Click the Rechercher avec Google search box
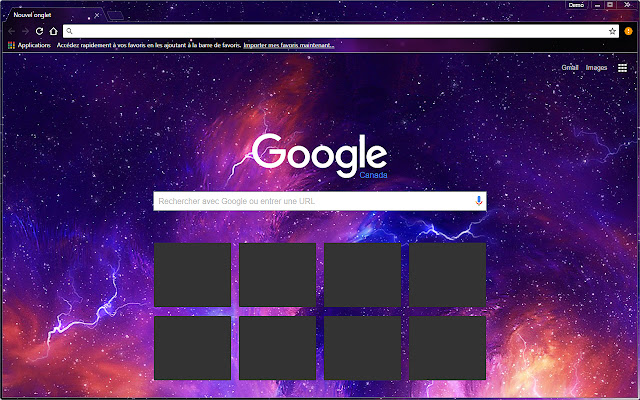 pyautogui.click(x=320, y=201)
